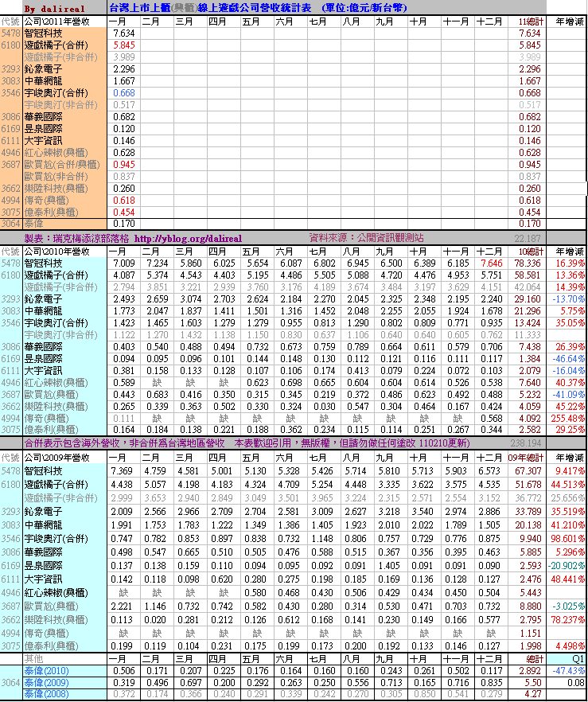Click 傳奇(興櫃) 2009 total 1.151
The image size is (588, 702).
[530, 633]
